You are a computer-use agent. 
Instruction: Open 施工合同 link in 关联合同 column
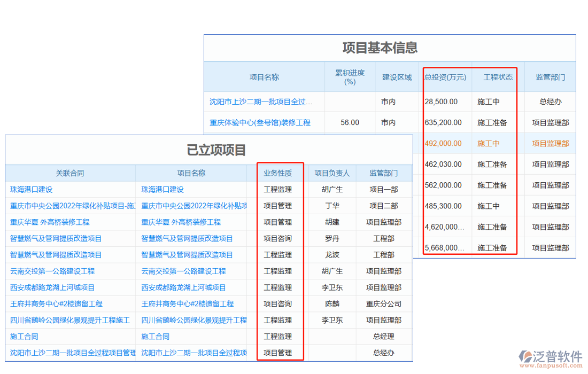(x=24, y=337)
